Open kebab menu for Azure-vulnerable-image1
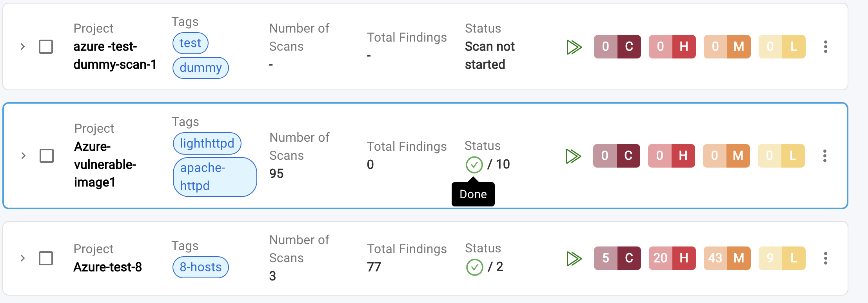 click(824, 156)
